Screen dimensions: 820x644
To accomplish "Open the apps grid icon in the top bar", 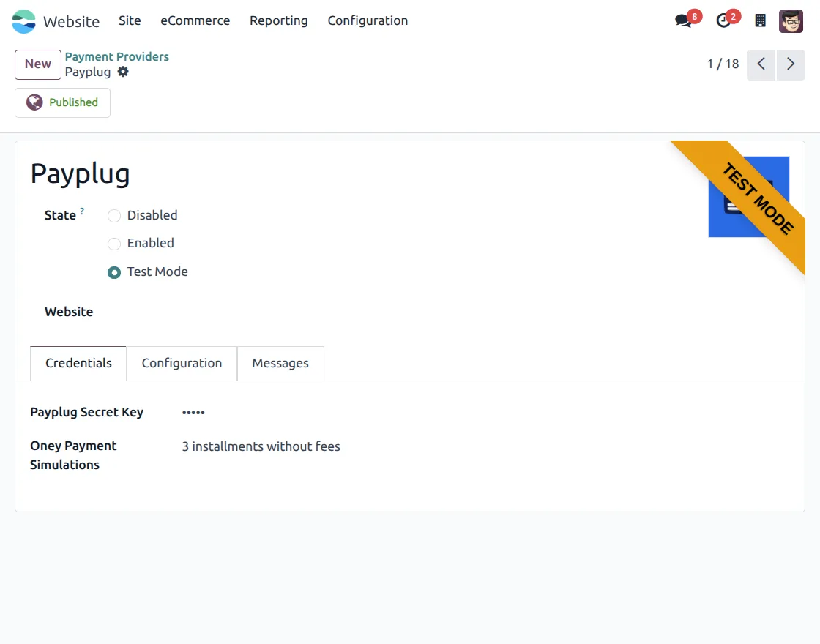I will pyautogui.click(x=760, y=20).
